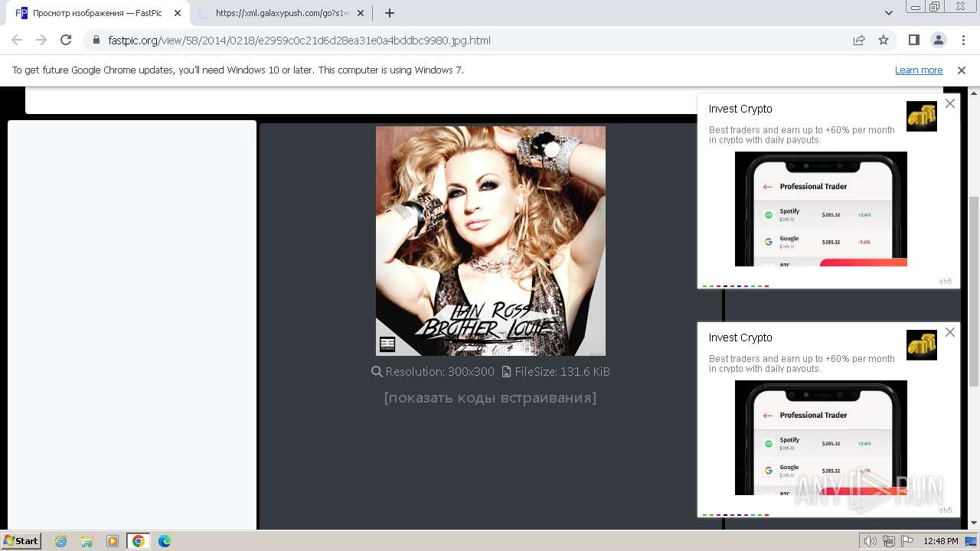Open the Chrome profile menu

click(x=938, y=41)
